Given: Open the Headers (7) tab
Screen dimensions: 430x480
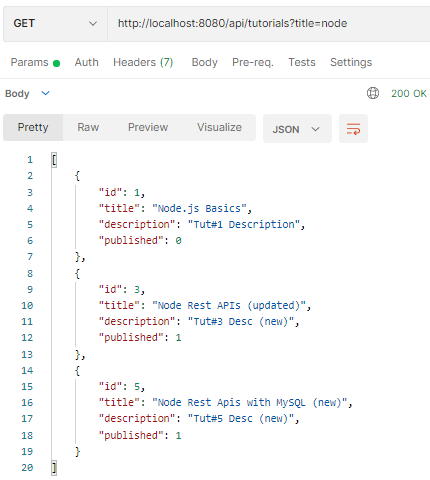Looking at the screenshot, I should pyautogui.click(x=143, y=62).
